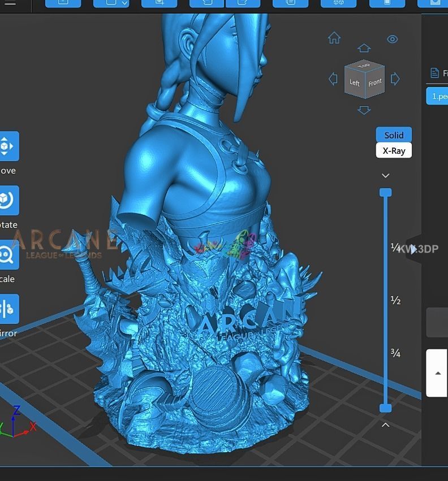Switch rendering to Solid mode
448x481 pixels.
tap(394, 135)
